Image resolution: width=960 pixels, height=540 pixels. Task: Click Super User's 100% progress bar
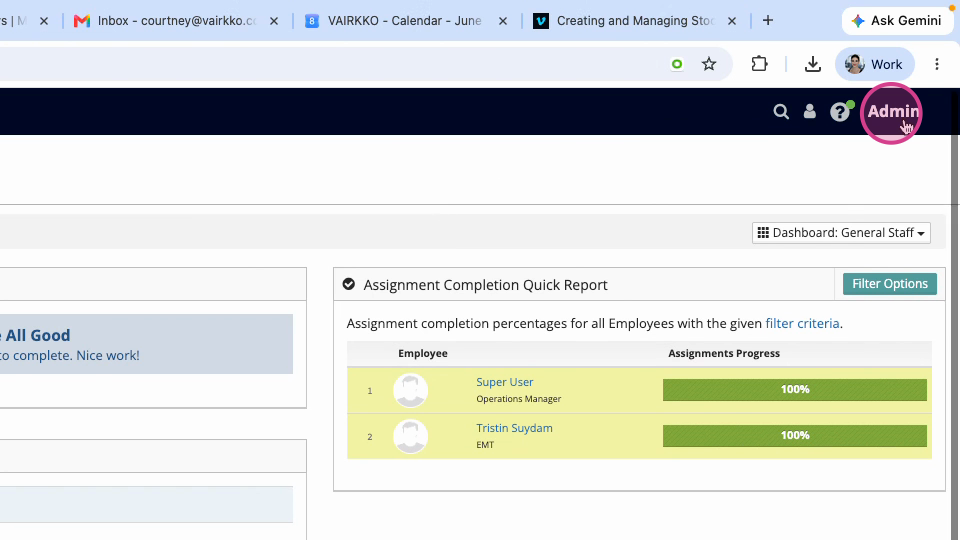(x=795, y=389)
